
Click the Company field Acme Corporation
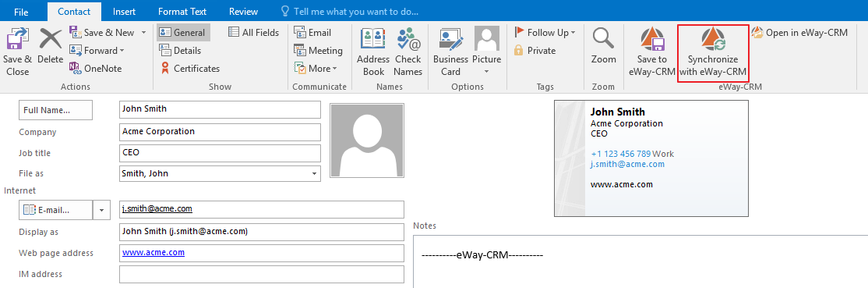tap(220, 132)
